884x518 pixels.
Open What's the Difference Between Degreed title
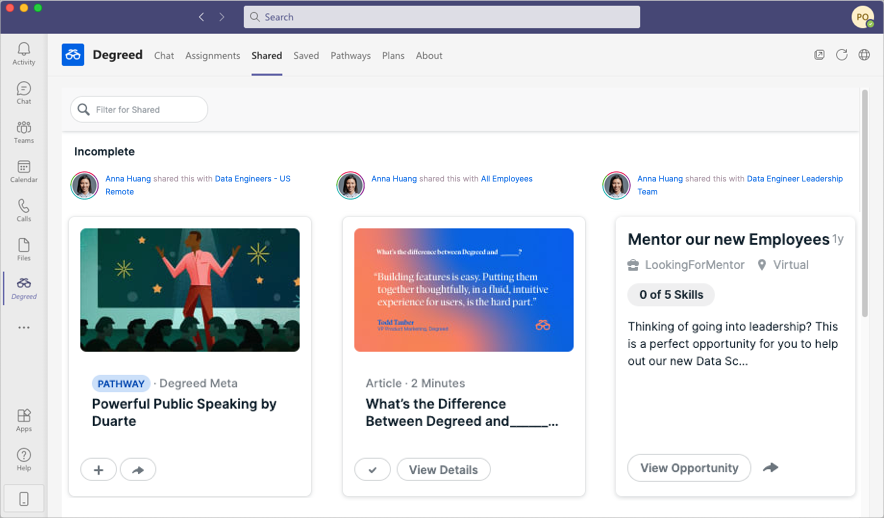tap(462, 413)
